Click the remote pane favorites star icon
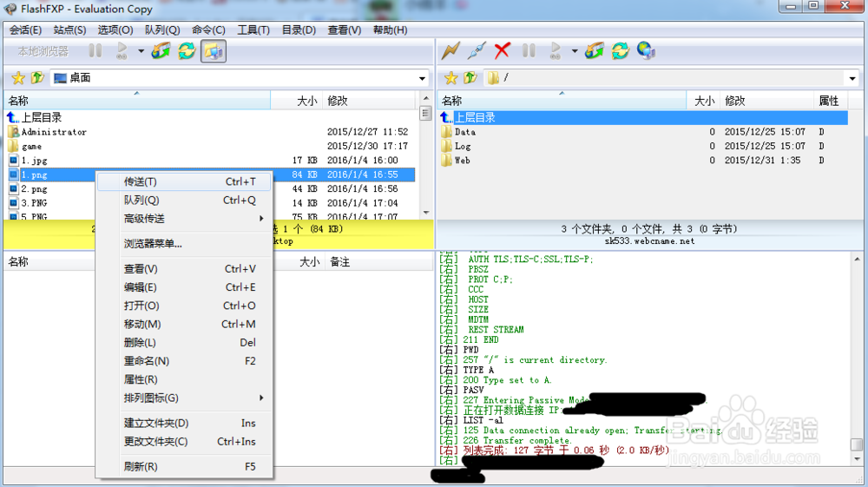The height and width of the screenshot is (487, 868). click(451, 78)
